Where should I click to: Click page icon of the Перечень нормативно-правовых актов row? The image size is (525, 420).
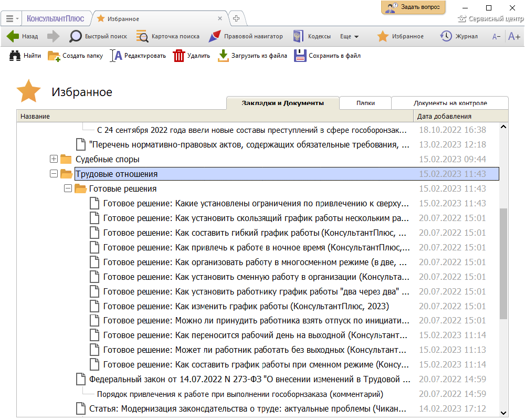tap(81, 144)
